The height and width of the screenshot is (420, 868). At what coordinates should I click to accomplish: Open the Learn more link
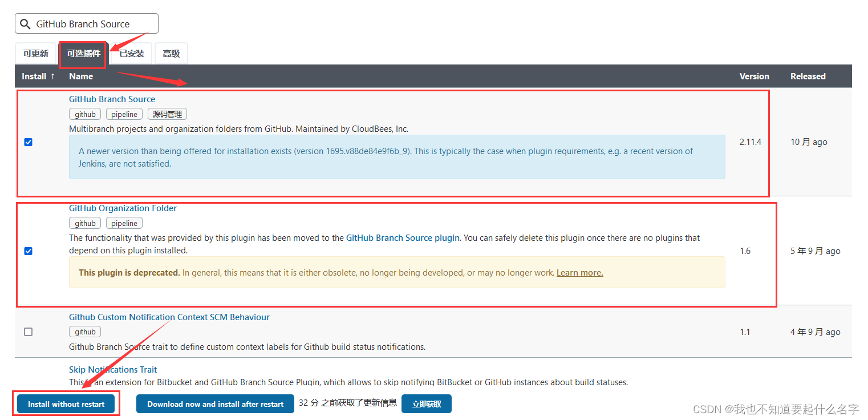(579, 273)
